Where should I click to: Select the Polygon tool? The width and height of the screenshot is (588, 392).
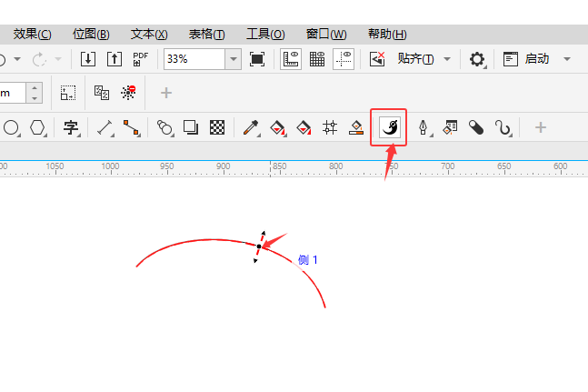point(37,127)
